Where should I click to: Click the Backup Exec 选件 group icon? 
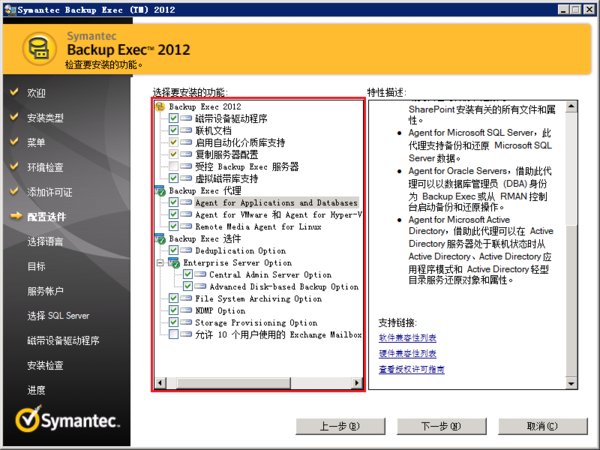(x=160, y=238)
